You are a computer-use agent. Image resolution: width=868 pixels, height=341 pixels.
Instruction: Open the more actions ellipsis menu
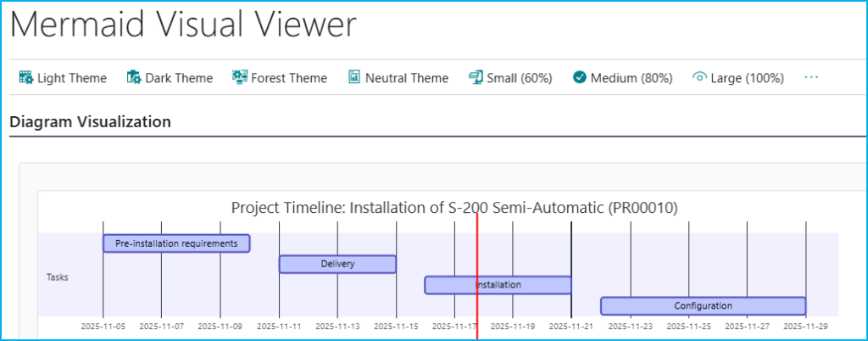[x=811, y=78]
